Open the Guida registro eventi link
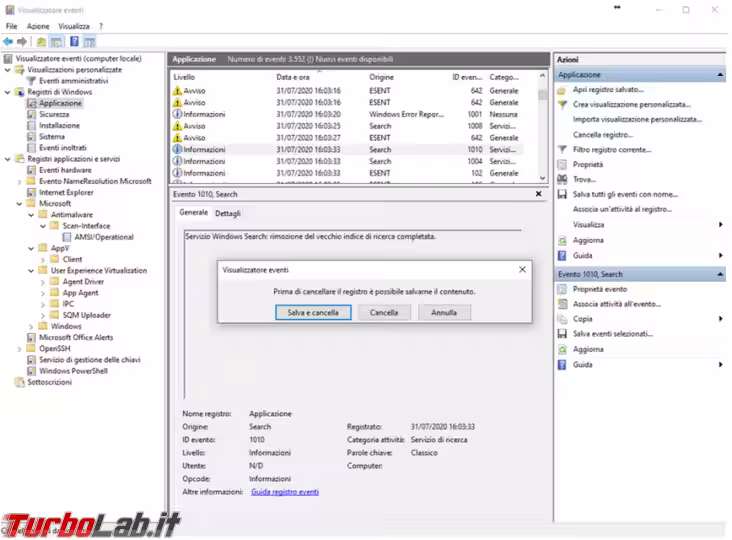This screenshot has height=540, width=732. [x=285, y=492]
